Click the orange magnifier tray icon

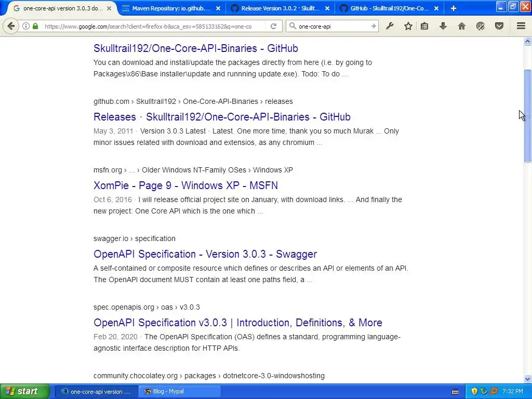[x=494, y=392]
